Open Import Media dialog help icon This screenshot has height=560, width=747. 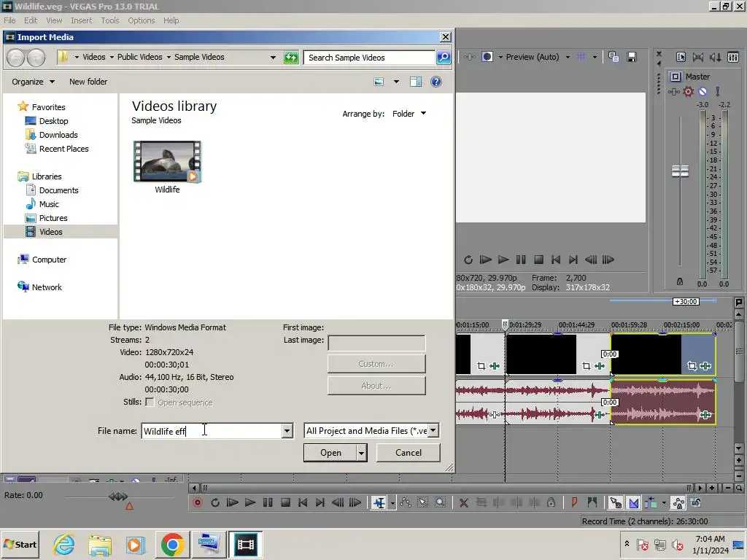tap(436, 82)
